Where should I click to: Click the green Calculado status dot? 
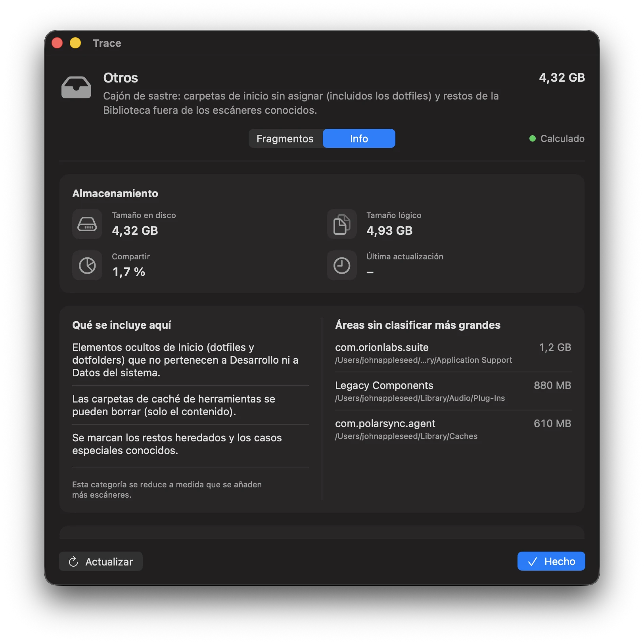(x=533, y=138)
